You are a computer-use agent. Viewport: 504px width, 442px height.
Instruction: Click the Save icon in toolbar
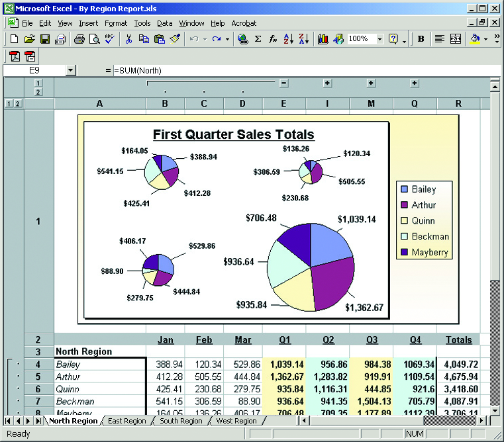point(45,39)
